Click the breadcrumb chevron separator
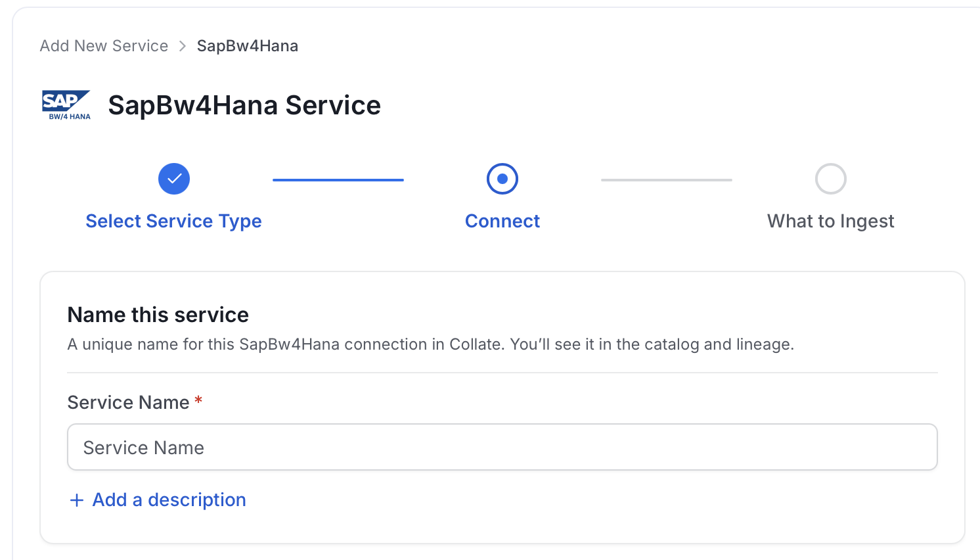 click(x=183, y=46)
